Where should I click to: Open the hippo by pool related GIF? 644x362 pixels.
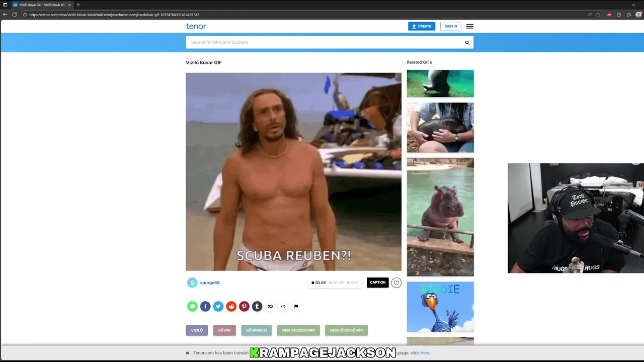440,217
